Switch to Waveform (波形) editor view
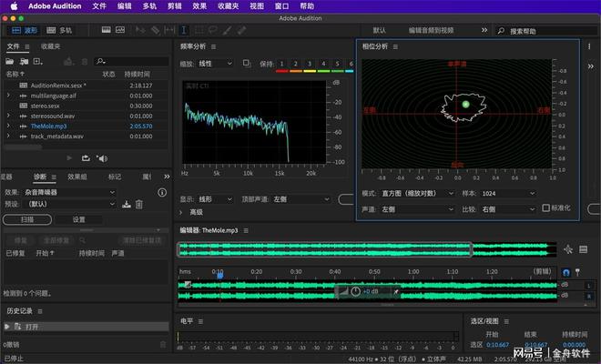The height and width of the screenshot is (364, 601). coord(24,30)
